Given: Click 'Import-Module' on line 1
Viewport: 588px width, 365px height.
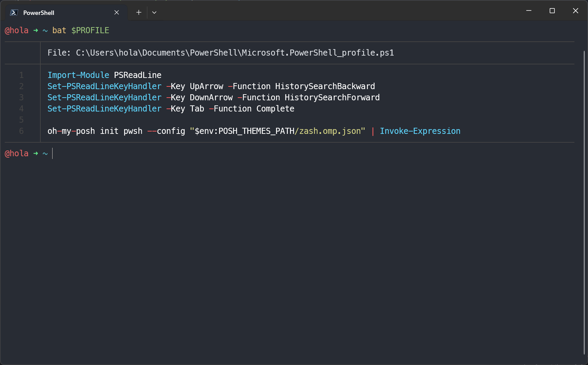Looking at the screenshot, I should click(x=78, y=75).
